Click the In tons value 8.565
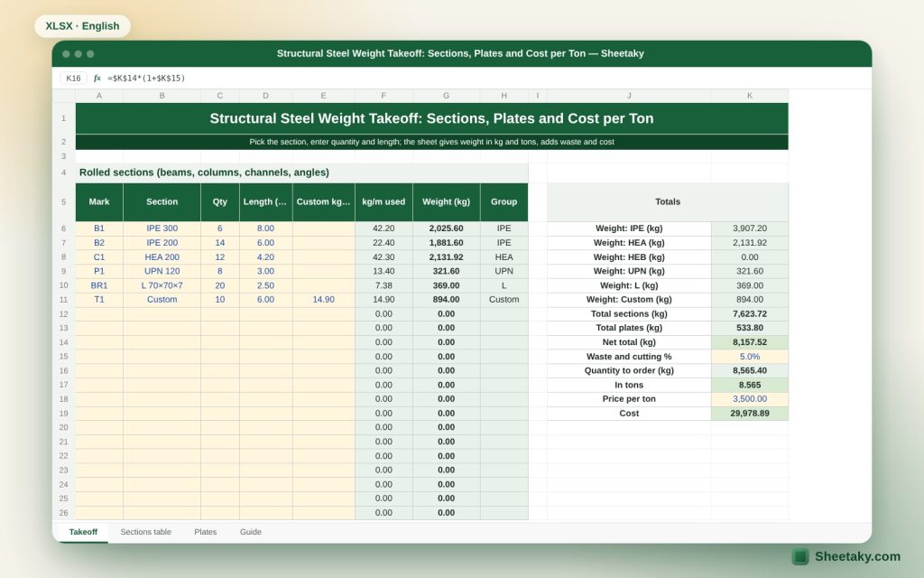Image resolution: width=924 pixels, height=578 pixels. coord(750,385)
